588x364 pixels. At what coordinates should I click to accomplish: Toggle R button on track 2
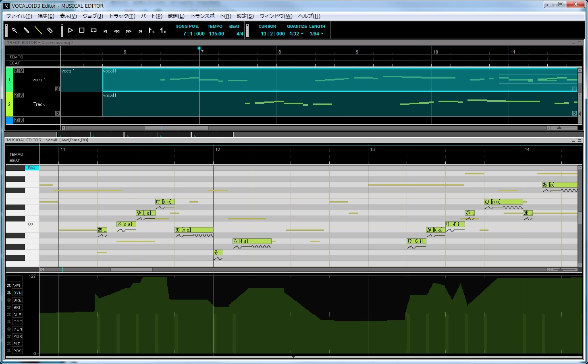tap(57, 113)
